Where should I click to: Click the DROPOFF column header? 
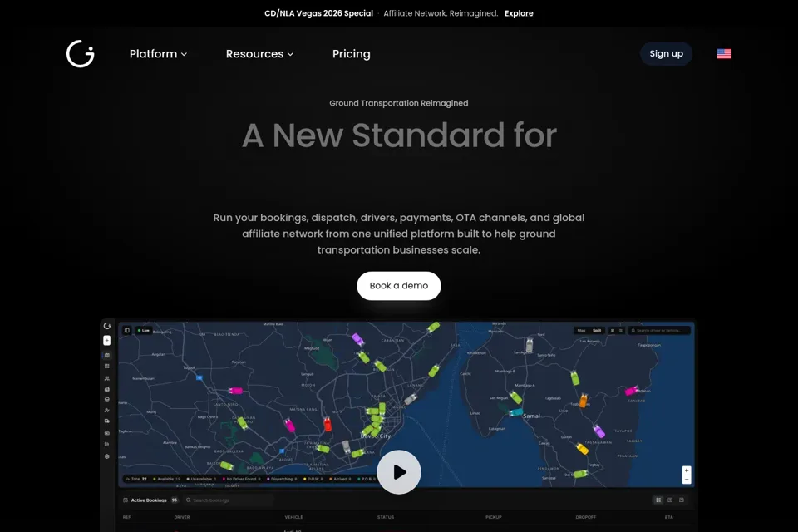click(585, 517)
